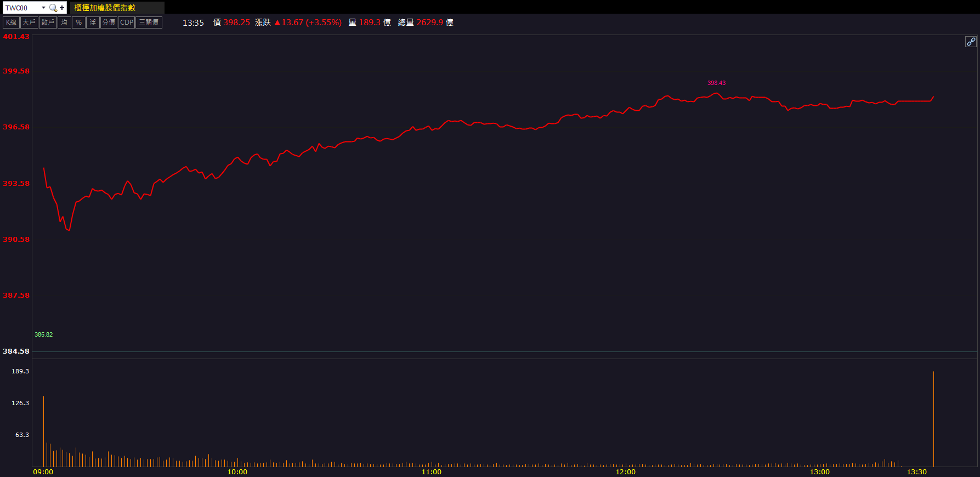Toggle the 均 average price line
The image size is (980, 477).
(x=64, y=22)
